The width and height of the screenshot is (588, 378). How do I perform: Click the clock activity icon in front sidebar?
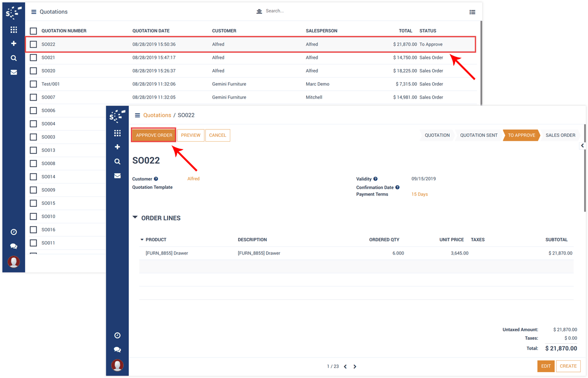click(x=117, y=335)
